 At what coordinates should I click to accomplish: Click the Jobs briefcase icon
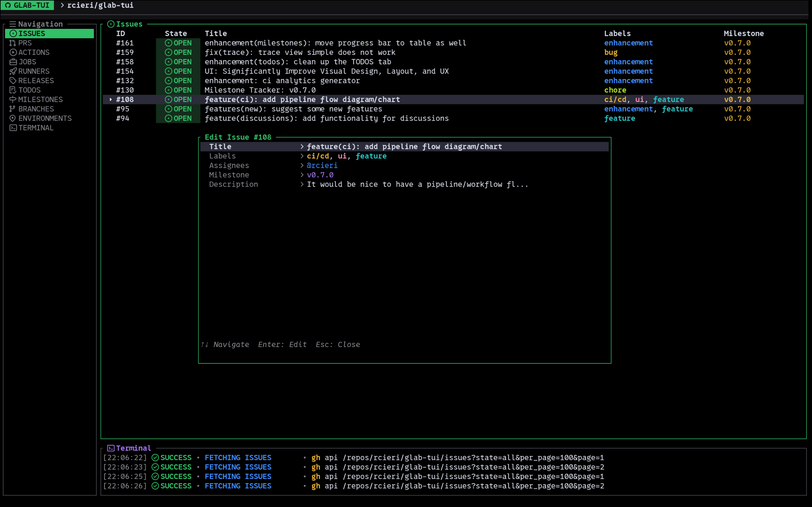tap(13, 62)
